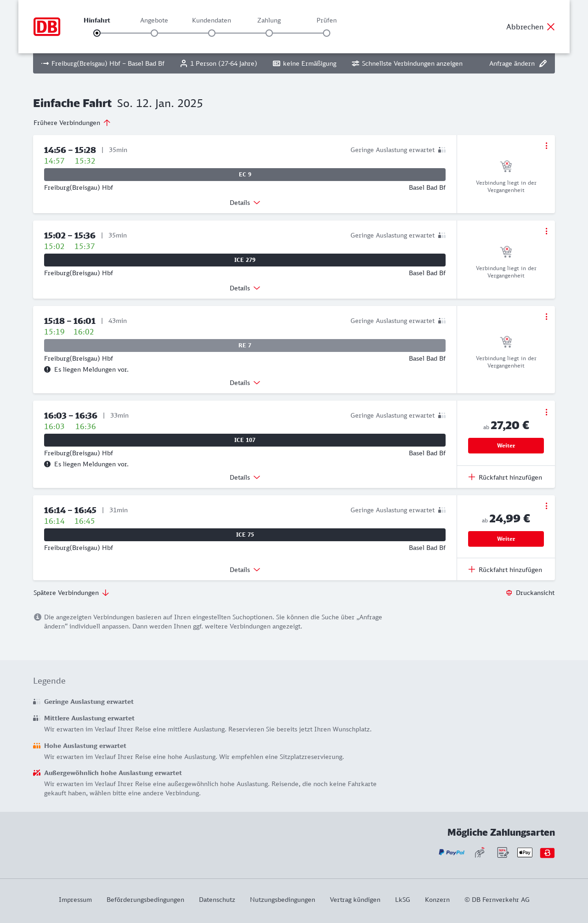Expand Details for ICE 75 connection
Image resolution: width=588 pixels, height=923 pixels.
(x=245, y=570)
